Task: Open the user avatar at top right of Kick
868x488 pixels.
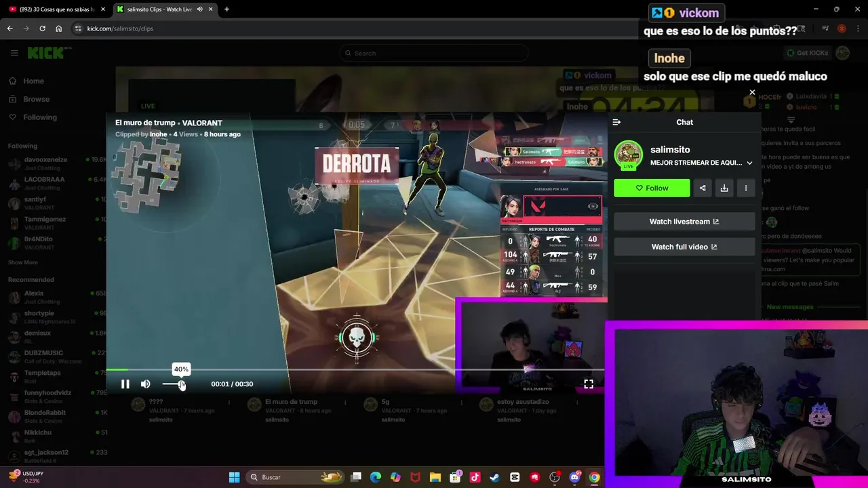Action: click(843, 53)
